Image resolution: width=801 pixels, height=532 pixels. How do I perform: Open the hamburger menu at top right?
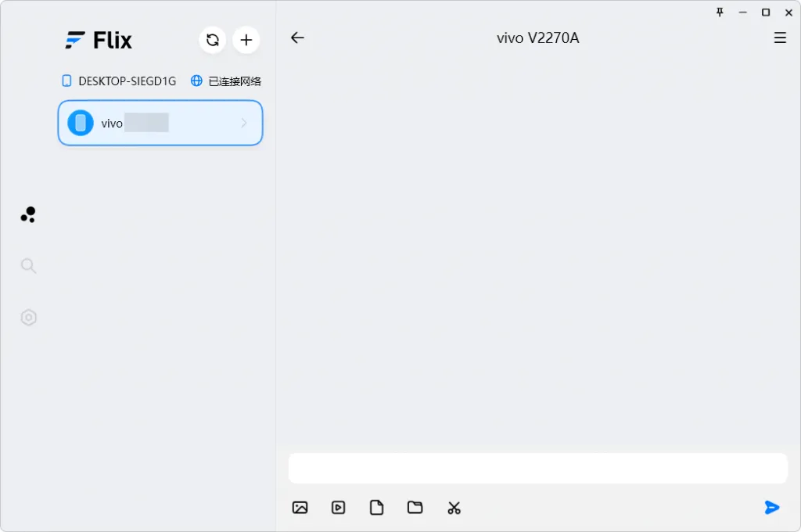(780, 38)
